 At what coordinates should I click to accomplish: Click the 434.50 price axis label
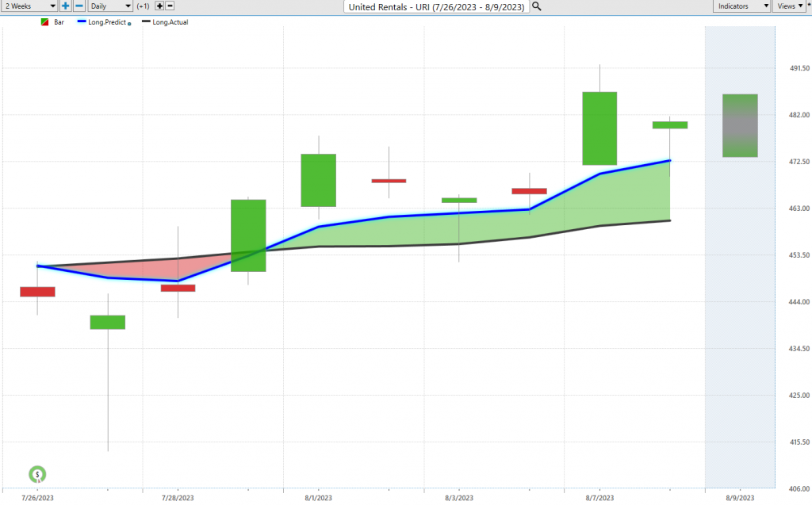pyautogui.click(x=799, y=349)
